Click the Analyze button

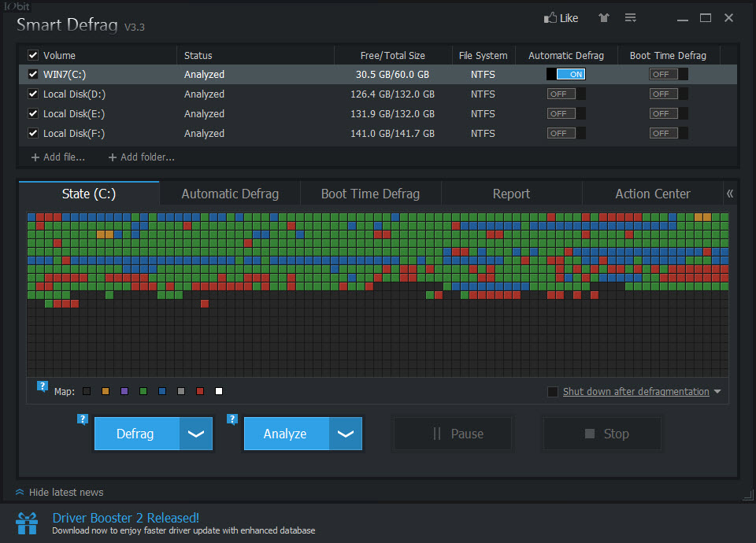tap(287, 434)
